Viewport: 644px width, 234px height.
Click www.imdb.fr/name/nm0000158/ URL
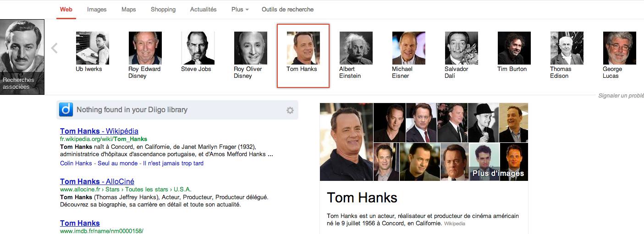coord(102,231)
